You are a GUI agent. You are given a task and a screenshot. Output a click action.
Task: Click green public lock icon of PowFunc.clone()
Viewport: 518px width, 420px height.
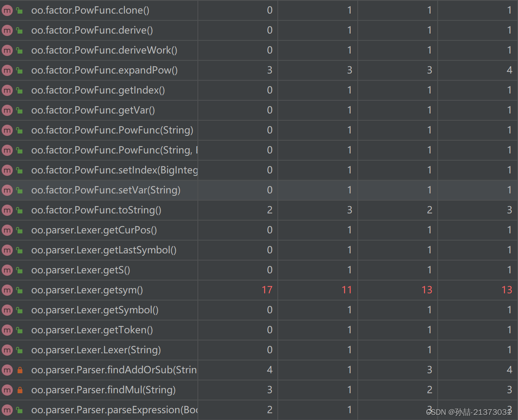tap(20, 11)
